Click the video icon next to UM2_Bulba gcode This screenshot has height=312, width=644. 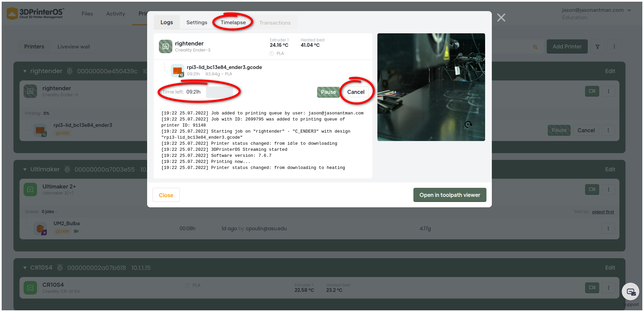tap(76, 231)
